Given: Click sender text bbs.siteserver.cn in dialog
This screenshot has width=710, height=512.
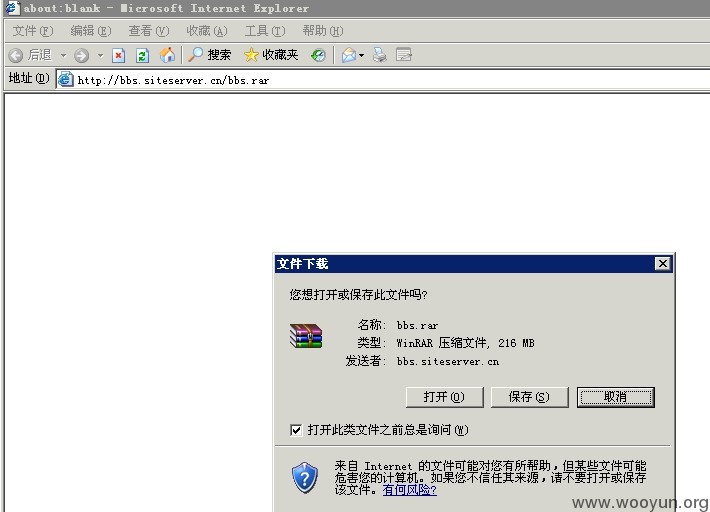Looking at the screenshot, I should coord(447,361).
